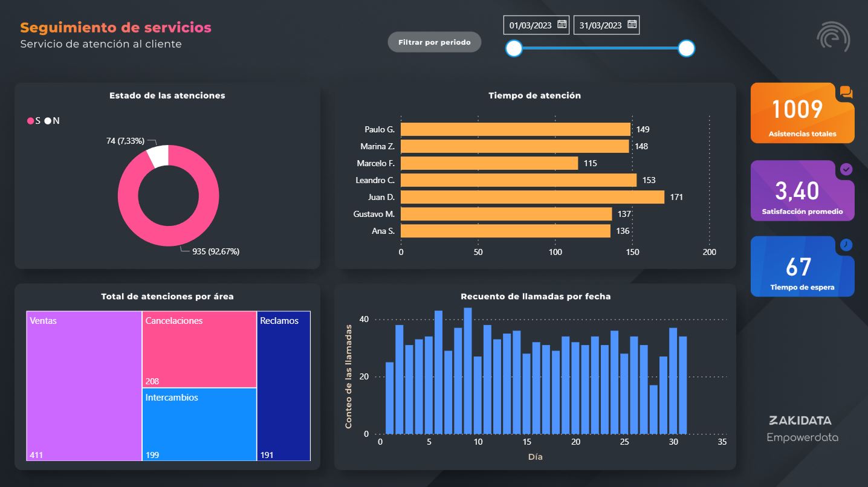The height and width of the screenshot is (487, 868).
Task: Open the end date calendar picker icon
Action: 632,25
